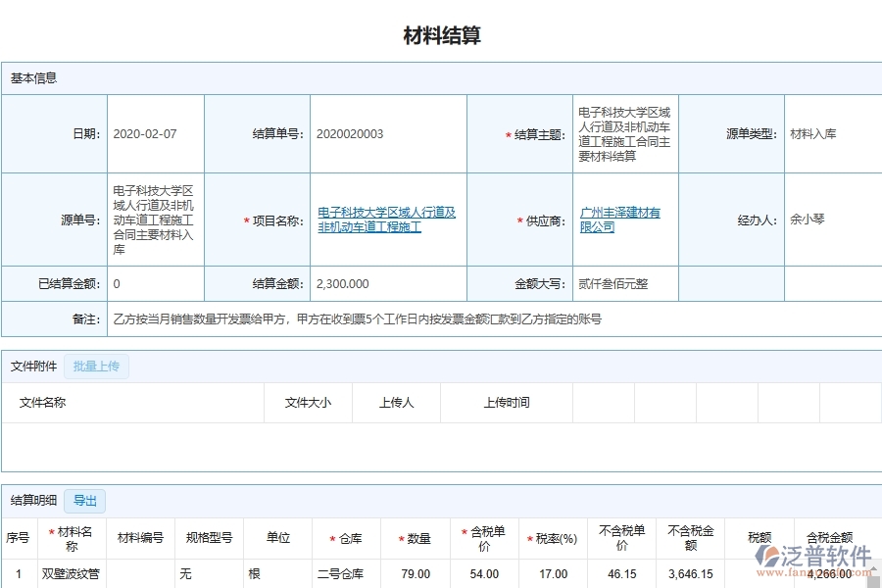Select the 基本信息 section header
This screenshot has width=882, height=588.
coord(31,77)
